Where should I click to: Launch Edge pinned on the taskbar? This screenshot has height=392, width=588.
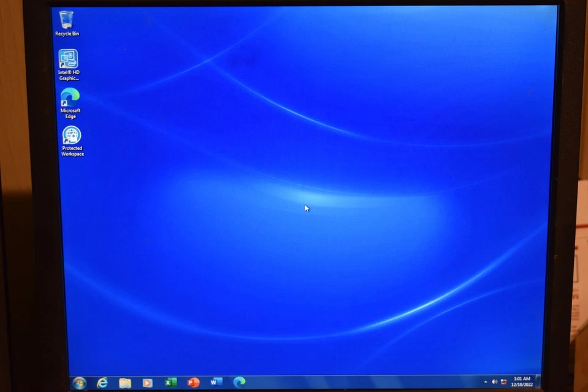[x=239, y=382]
